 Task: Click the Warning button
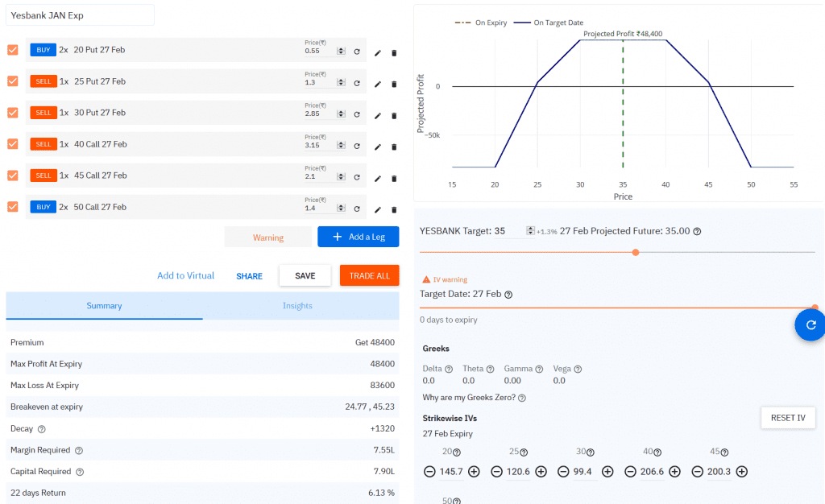pos(267,238)
